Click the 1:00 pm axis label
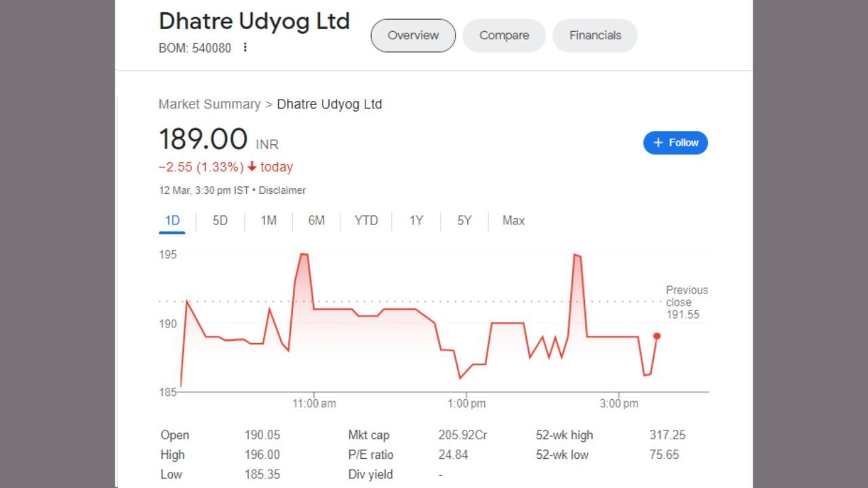 [x=467, y=403]
